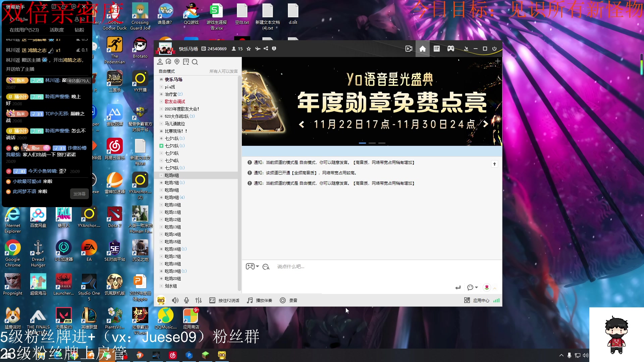Expand gift list with orange up chevron

point(495,288)
